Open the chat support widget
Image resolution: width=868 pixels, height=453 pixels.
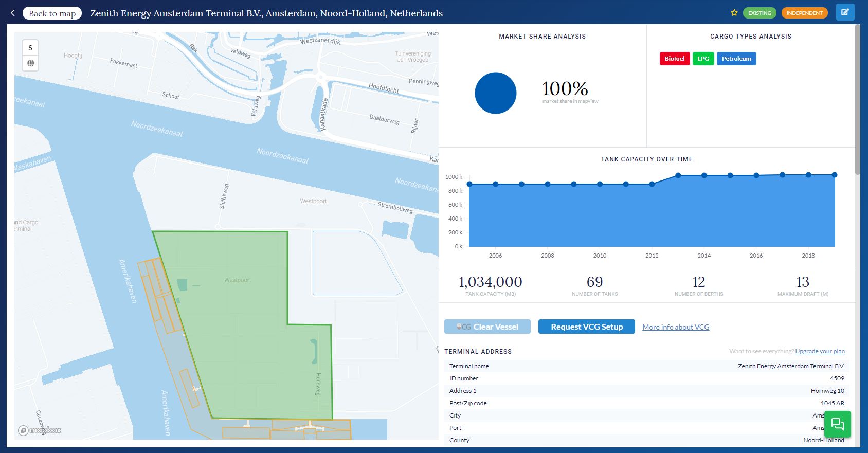pyautogui.click(x=837, y=424)
